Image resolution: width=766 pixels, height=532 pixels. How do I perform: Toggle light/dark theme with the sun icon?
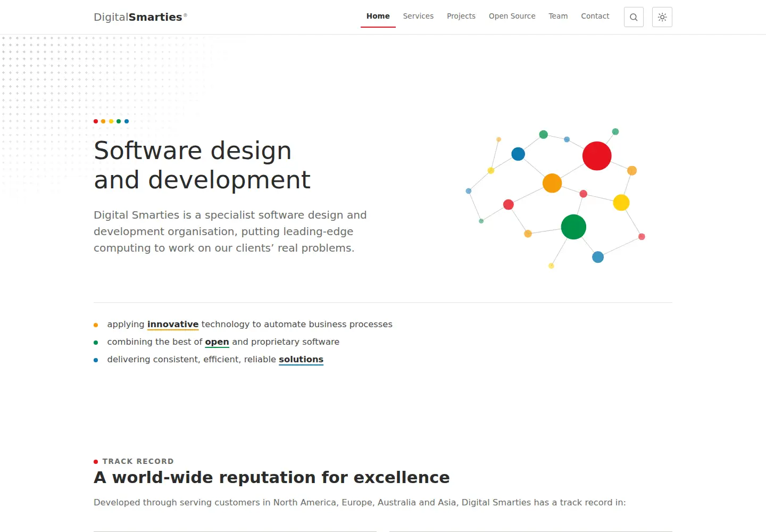(x=662, y=17)
